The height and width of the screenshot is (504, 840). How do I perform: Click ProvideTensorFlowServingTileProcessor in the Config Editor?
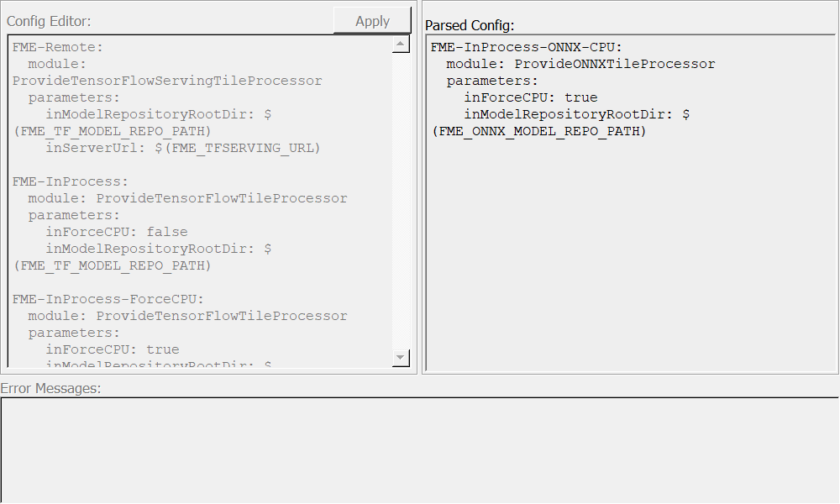click(x=167, y=81)
